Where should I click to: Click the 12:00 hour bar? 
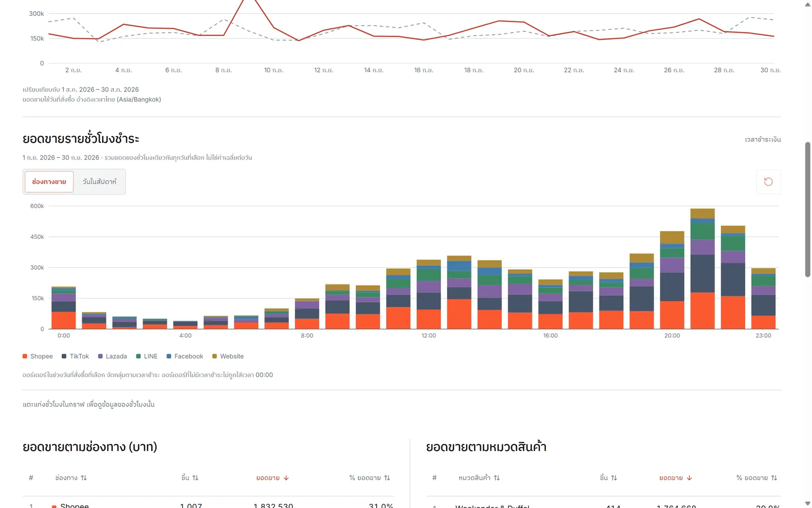(429, 294)
